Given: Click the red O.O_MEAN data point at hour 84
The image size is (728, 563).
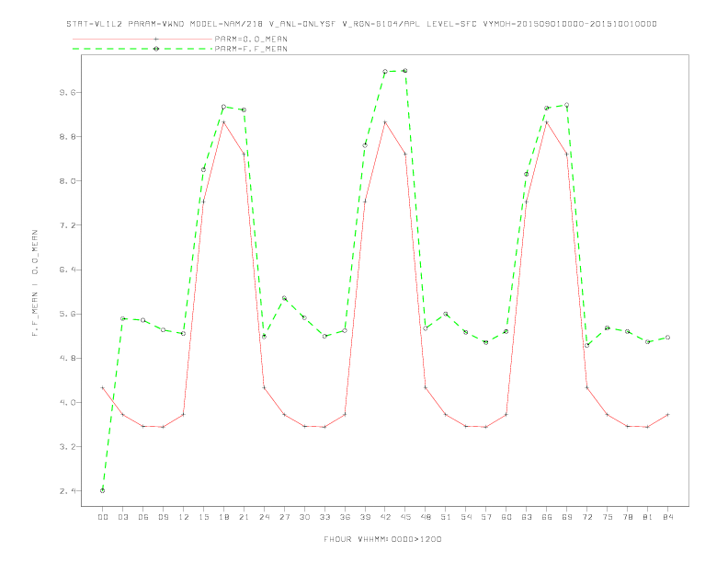Looking at the screenshot, I should (x=668, y=414).
